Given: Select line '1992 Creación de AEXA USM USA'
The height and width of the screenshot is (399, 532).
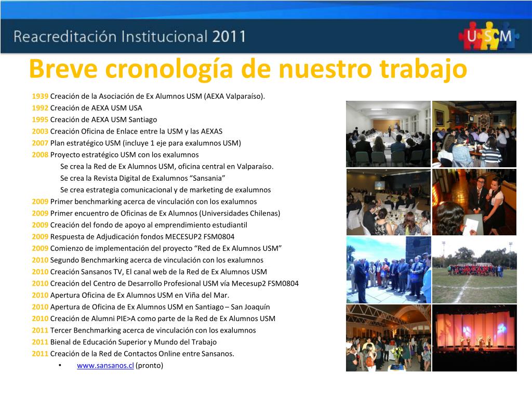Looking at the screenshot, I should click(87, 108).
